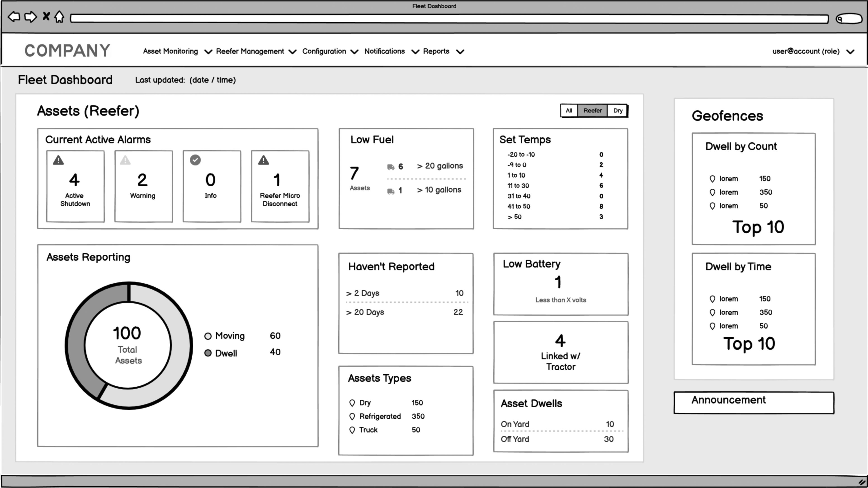Select the Moving legend radio button
Screen dimensions: 868x488
pos(208,336)
